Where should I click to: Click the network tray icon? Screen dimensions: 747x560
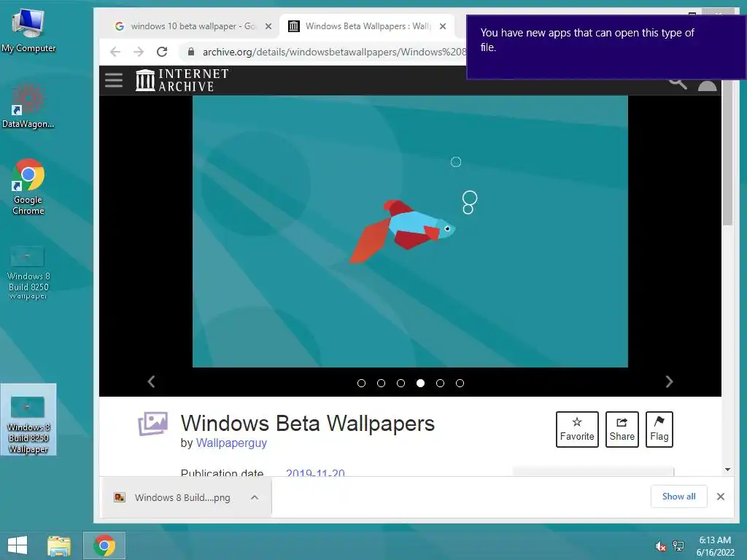tap(678, 546)
